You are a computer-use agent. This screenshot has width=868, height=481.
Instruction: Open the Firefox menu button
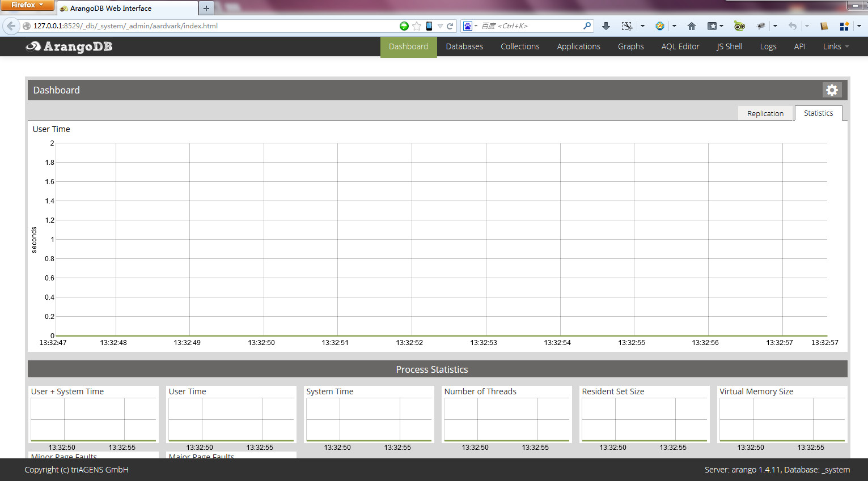pos(27,5)
